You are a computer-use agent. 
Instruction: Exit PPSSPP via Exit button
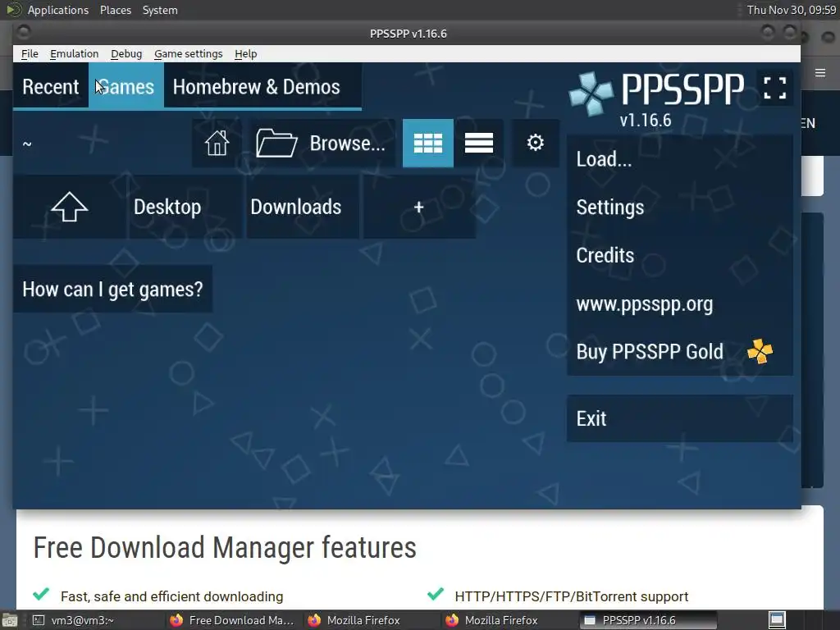pos(680,418)
